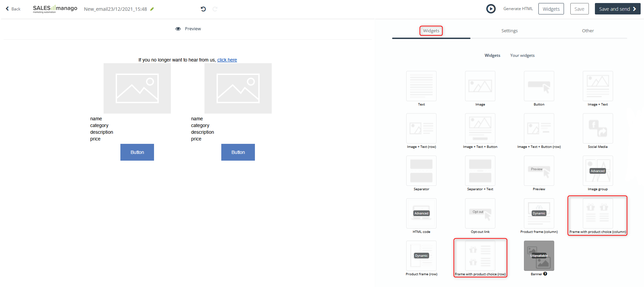Screen dimensions: 644x287
Task: Add the Separator widget
Action: (421, 171)
